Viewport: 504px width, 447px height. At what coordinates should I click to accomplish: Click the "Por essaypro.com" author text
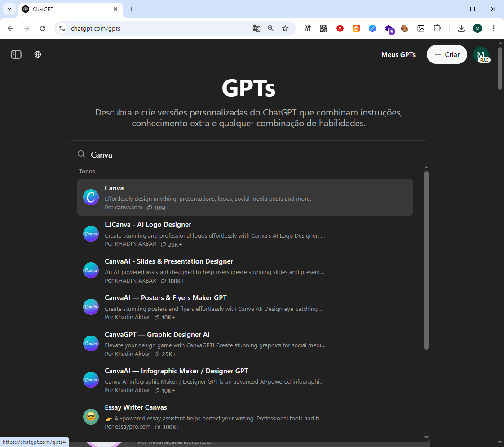pyautogui.click(x=127, y=427)
